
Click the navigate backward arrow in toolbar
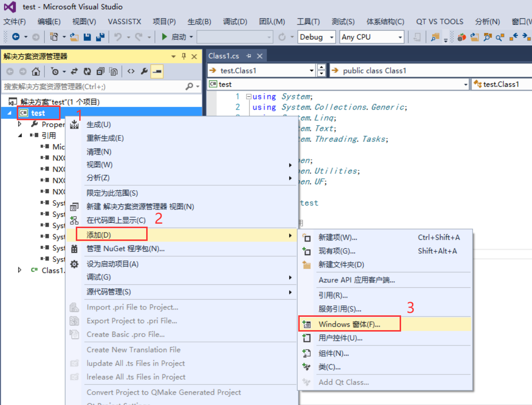pyautogui.click(x=16, y=36)
